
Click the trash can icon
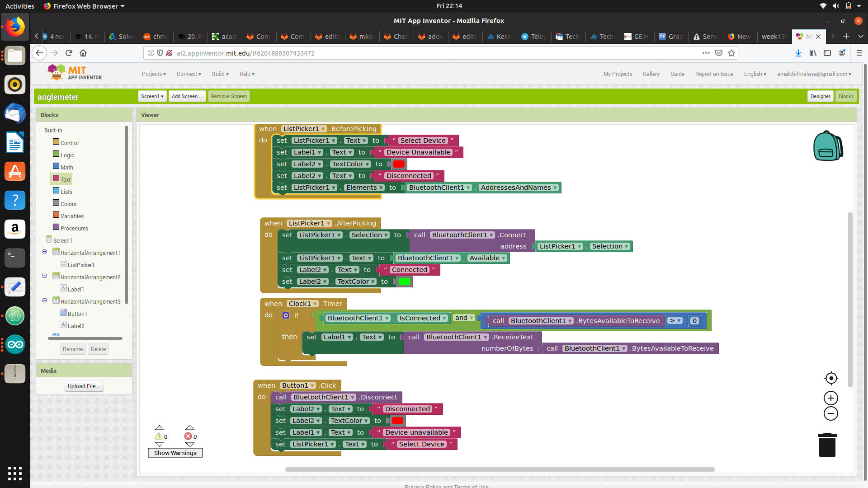pos(827,445)
